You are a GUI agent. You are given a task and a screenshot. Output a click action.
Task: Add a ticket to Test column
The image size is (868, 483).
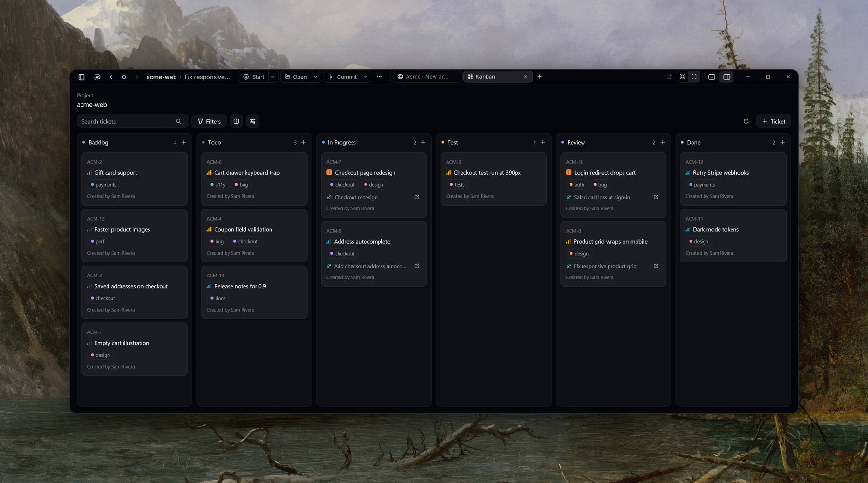543,142
